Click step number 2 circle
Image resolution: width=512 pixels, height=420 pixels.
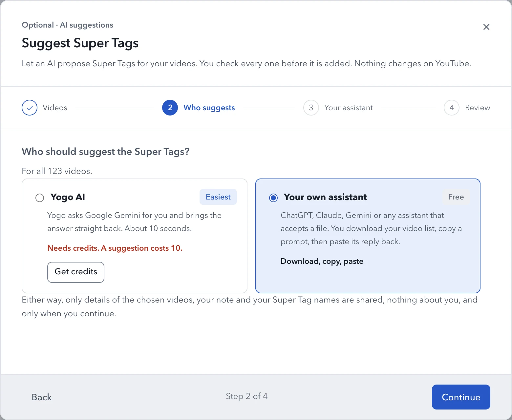click(x=170, y=108)
